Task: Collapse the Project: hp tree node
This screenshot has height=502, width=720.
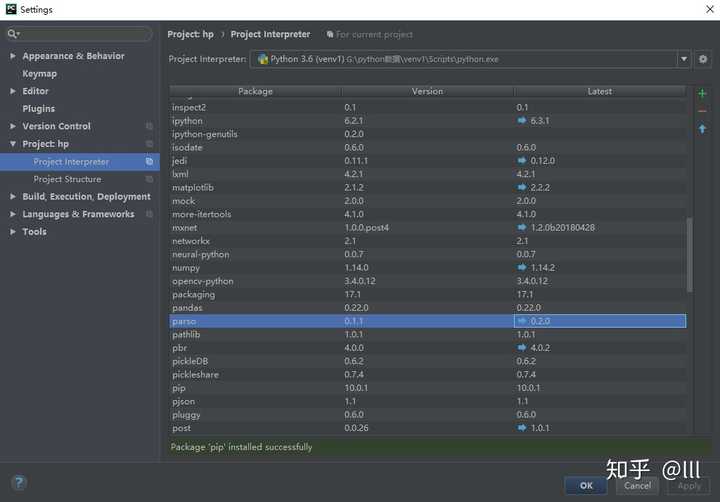Action: pyautogui.click(x=13, y=144)
